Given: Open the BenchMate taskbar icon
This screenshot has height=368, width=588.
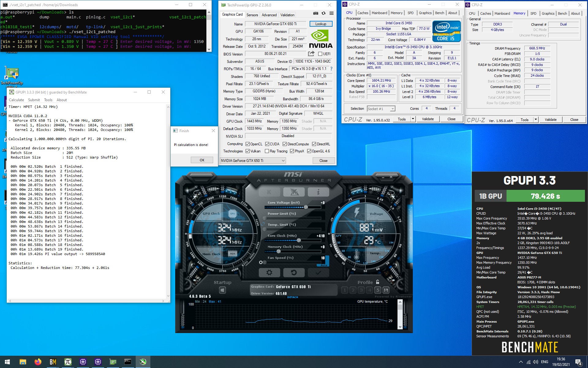Looking at the screenshot, I should (53, 362).
